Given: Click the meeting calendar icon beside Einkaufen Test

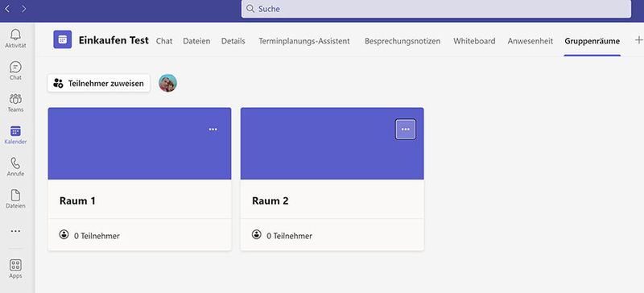Looking at the screenshot, I should point(63,39).
